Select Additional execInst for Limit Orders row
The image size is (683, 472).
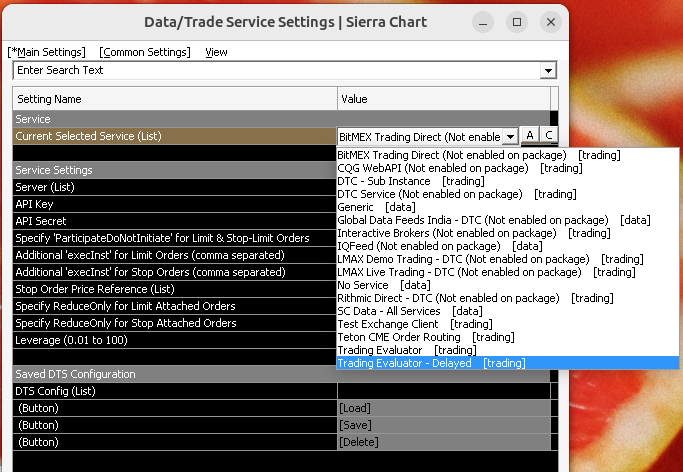coord(175,255)
